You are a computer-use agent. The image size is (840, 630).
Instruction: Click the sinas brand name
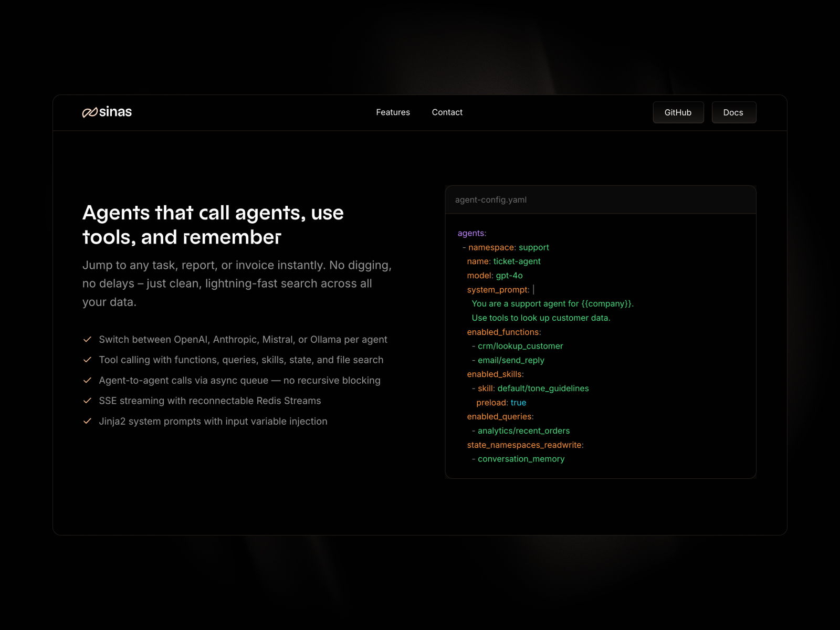115,112
